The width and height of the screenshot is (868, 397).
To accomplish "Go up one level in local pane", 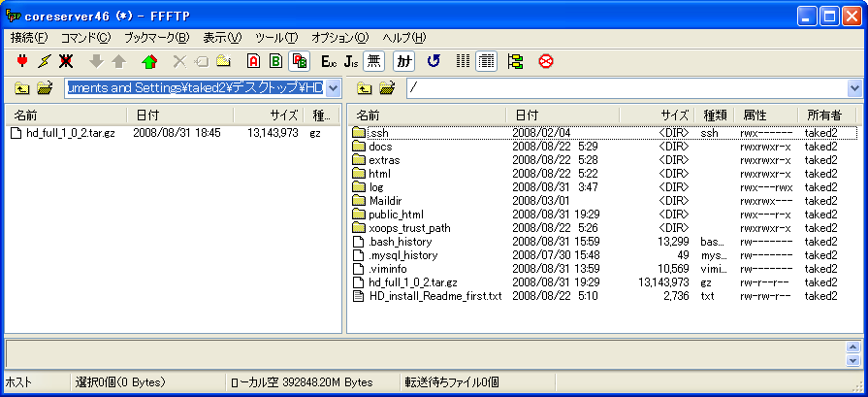I will coord(21,88).
